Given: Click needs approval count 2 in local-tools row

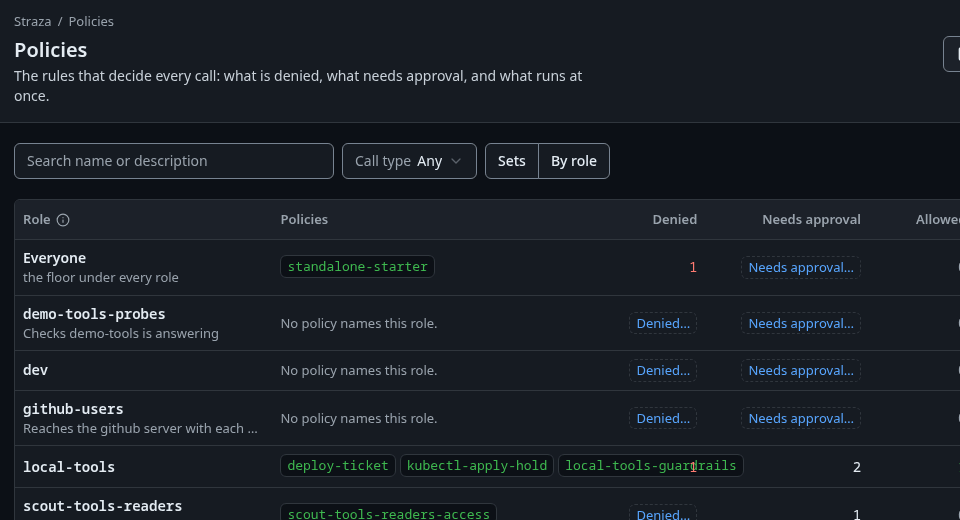Looking at the screenshot, I should (857, 467).
